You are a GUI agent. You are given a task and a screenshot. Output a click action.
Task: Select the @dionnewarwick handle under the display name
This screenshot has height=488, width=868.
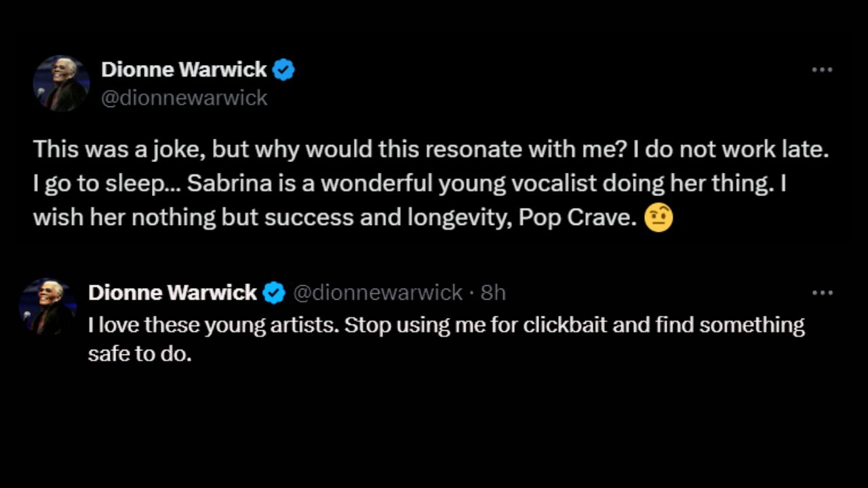[x=184, y=98]
